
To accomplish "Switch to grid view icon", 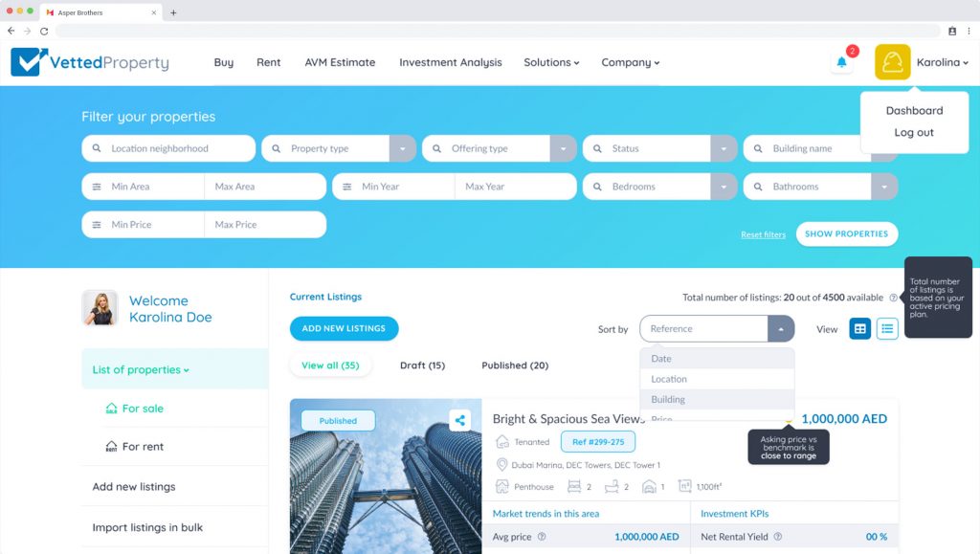I will 860,328.
